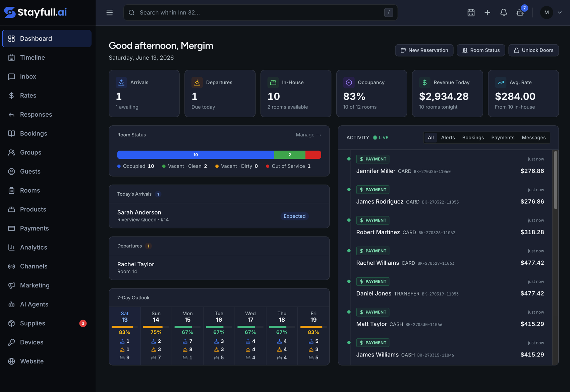Screen dimensions: 570x392
Task: Click the plus add icon
Action: coord(487,12)
